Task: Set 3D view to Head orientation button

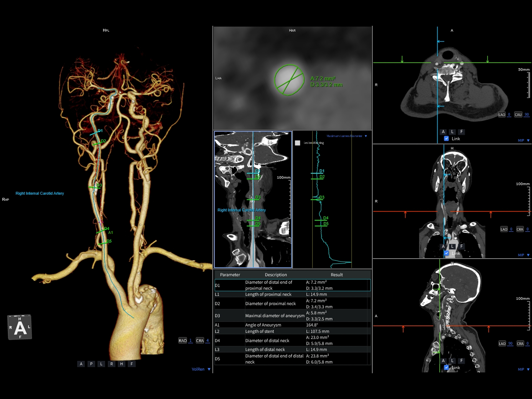Action: tap(121, 364)
